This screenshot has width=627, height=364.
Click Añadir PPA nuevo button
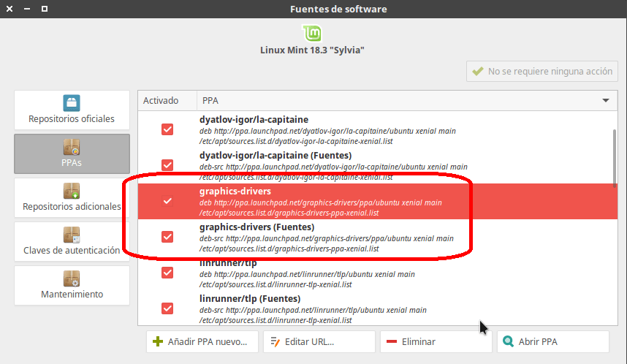[x=202, y=341]
